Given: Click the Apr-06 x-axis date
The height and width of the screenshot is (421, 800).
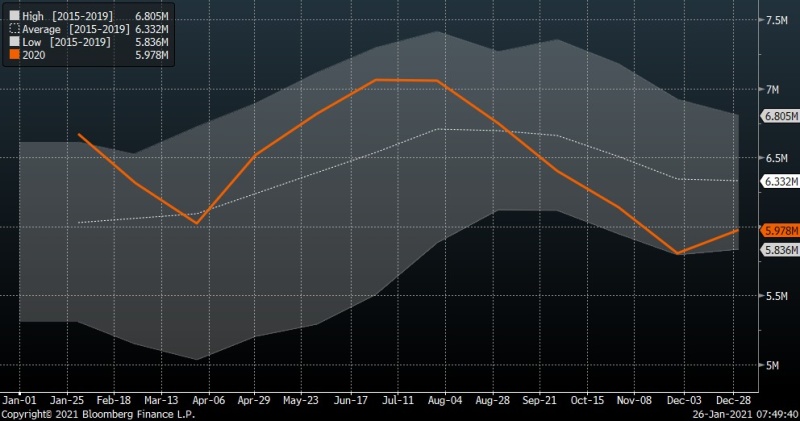Looking at the screenshot, I should click(208, 401).
